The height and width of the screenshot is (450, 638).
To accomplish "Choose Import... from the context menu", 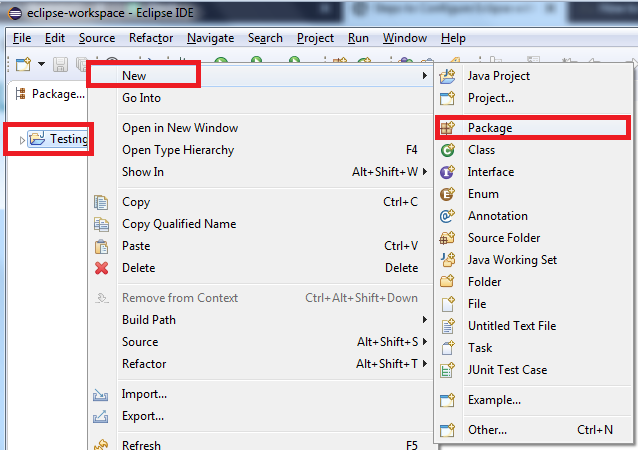I will (144, 394).
